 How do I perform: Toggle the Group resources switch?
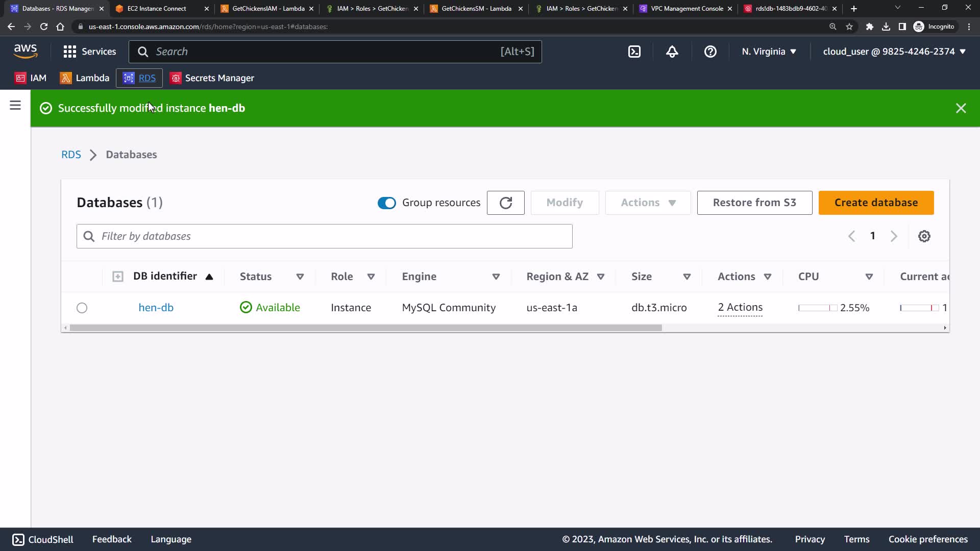(386, 203)
